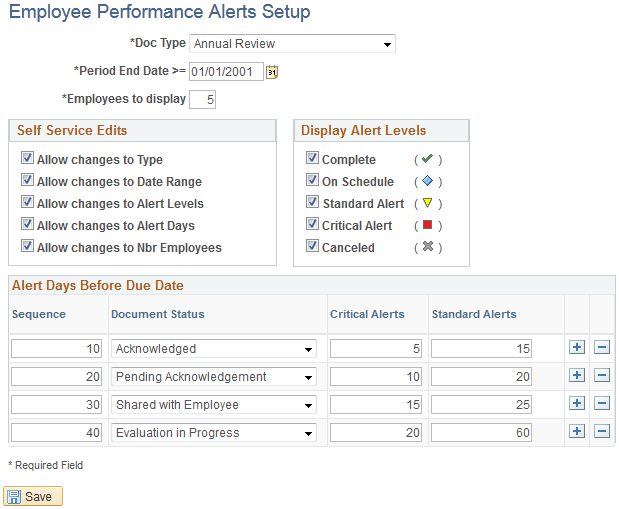Add row after Acknowledged sequence 10
619x509 pixels.
click(x=576, y=348)
